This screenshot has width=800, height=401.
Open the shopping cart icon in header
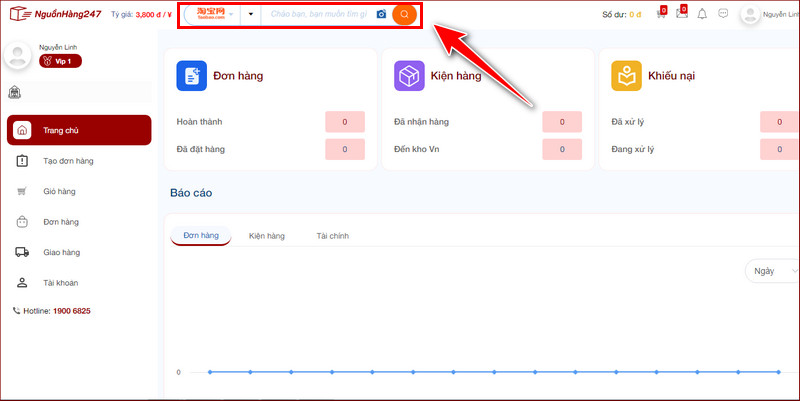pyautogui.click(x=661, y=14)
